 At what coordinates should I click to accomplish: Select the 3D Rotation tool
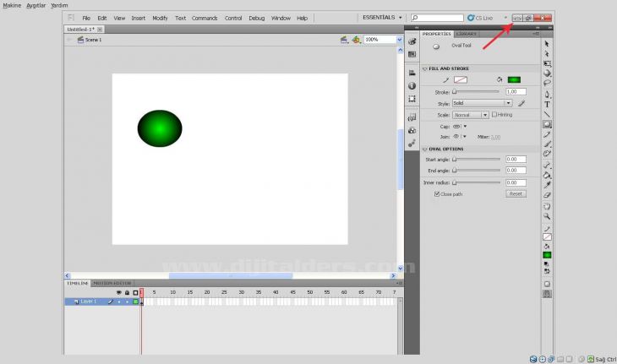coord(547,73)
